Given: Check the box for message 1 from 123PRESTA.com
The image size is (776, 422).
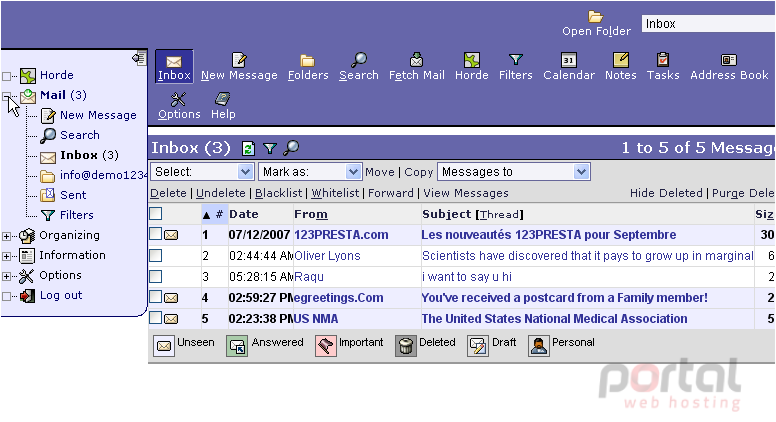Looking at the screenshot, I should 156,234.
